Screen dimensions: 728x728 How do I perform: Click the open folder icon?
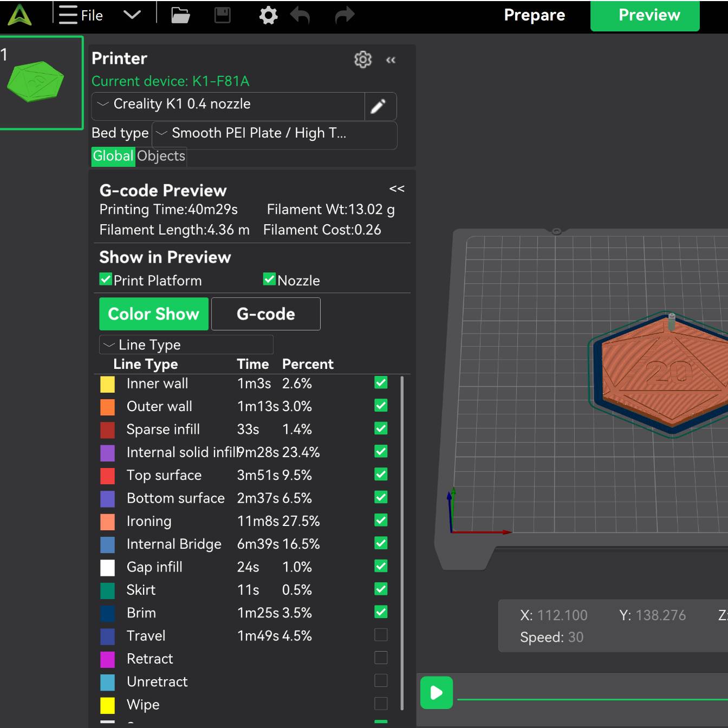point(180,15)
